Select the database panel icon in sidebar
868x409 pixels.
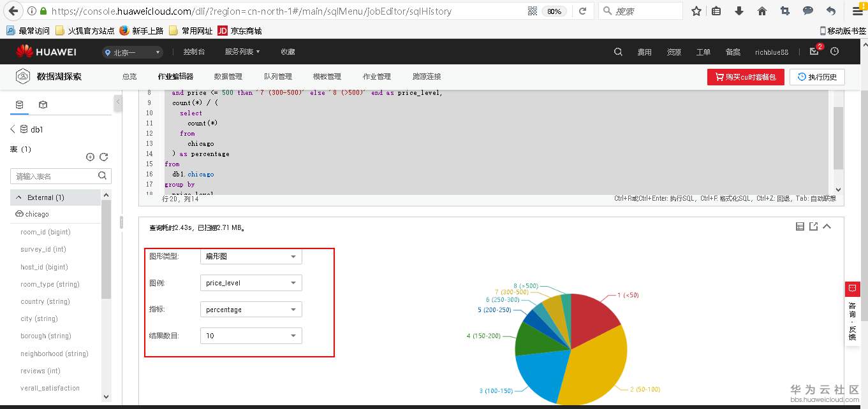(18, 106)
